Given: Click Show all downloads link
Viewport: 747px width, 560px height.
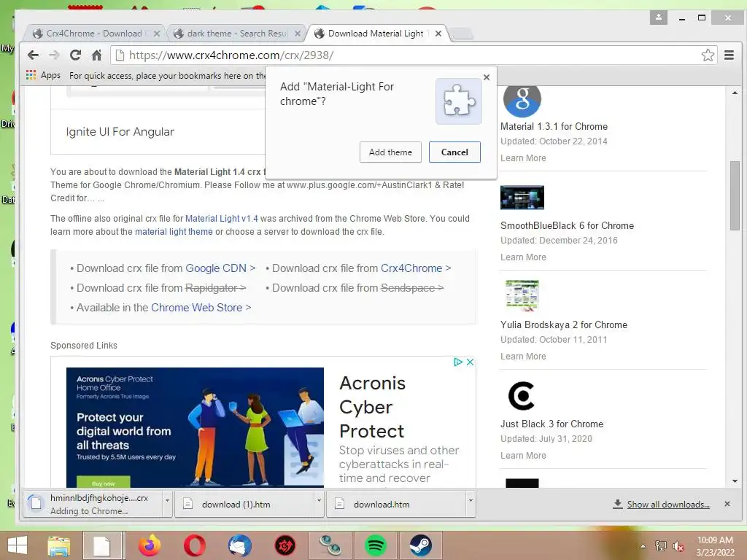Looking at the screenshot, I should [668, 505].
